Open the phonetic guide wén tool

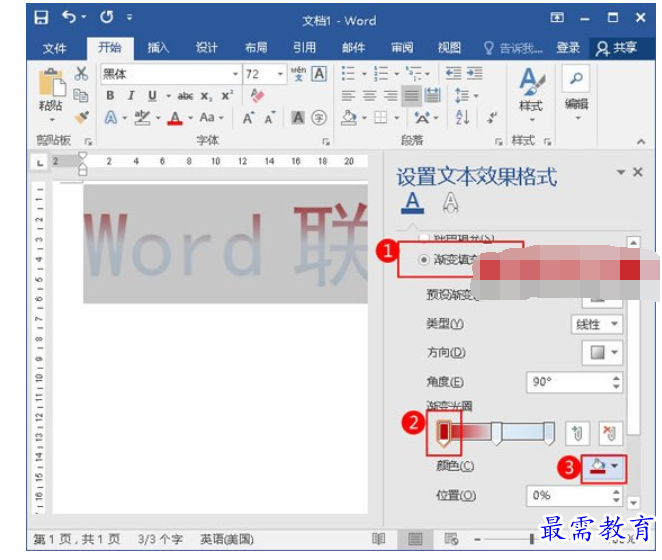click(x=298, y=73)
